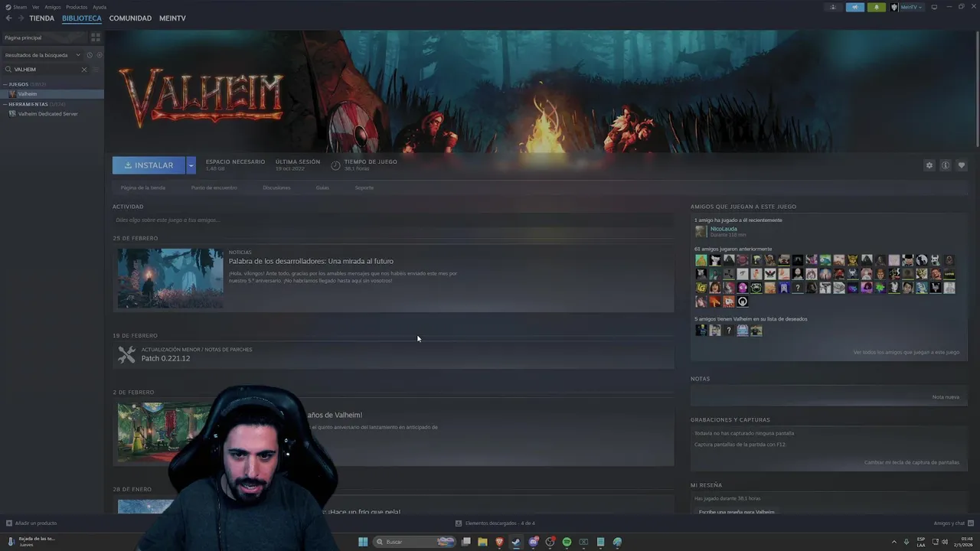This screenshot has height=551, width=980.
Task: Open the COMUNIDAD tab
Action: click(130, 18)
